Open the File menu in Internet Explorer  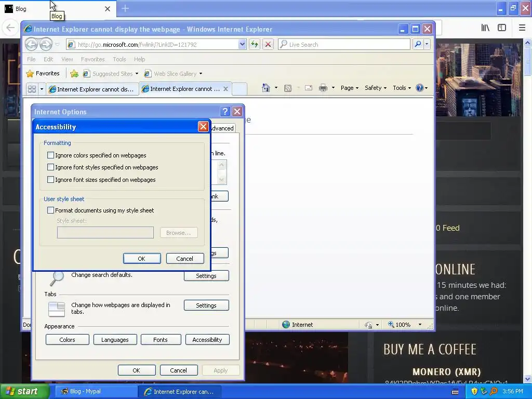(x=31, y=59)
